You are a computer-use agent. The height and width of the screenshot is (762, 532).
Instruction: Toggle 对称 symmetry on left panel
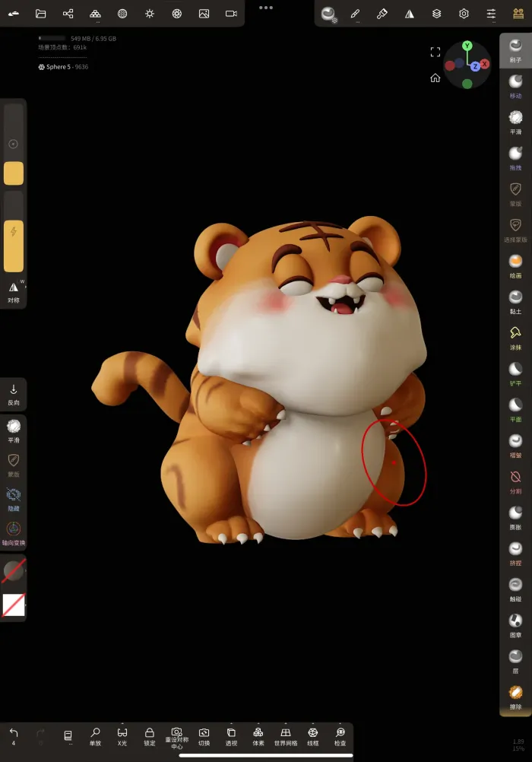click(14, 291)
